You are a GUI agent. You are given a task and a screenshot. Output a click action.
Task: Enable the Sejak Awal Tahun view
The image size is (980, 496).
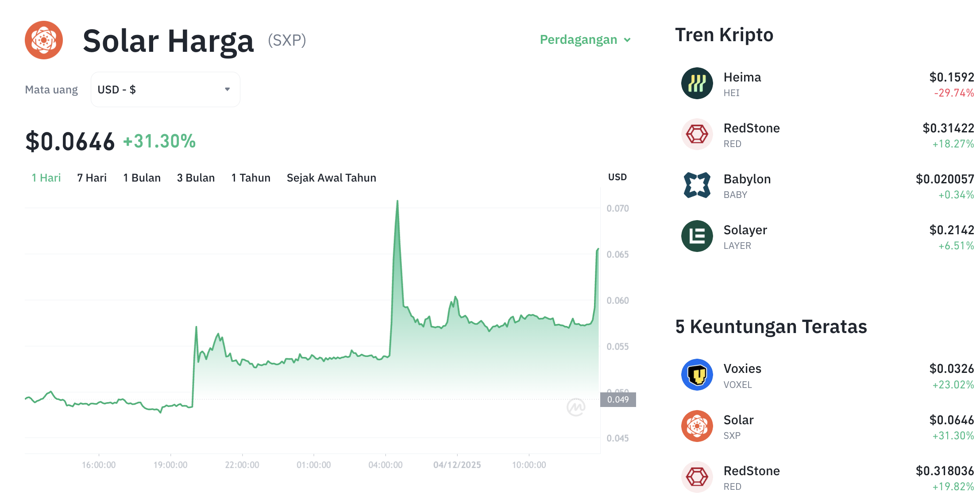point(332,178)
